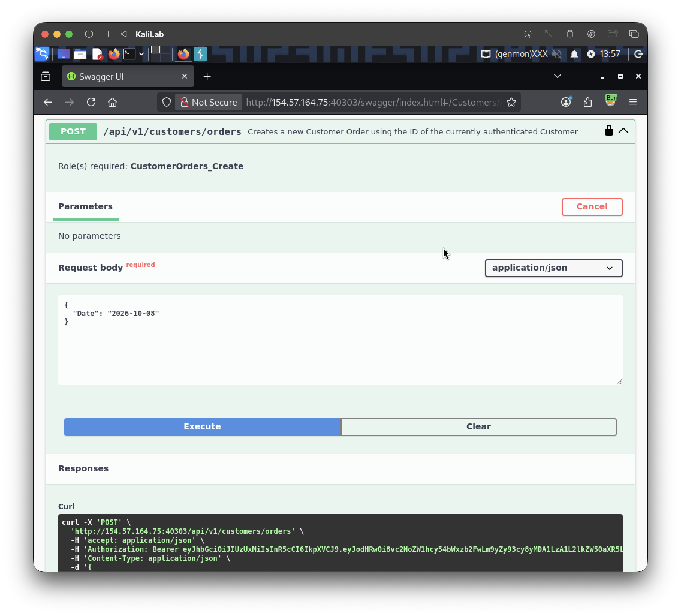Close the Swagger UI tab

point(184,76)
